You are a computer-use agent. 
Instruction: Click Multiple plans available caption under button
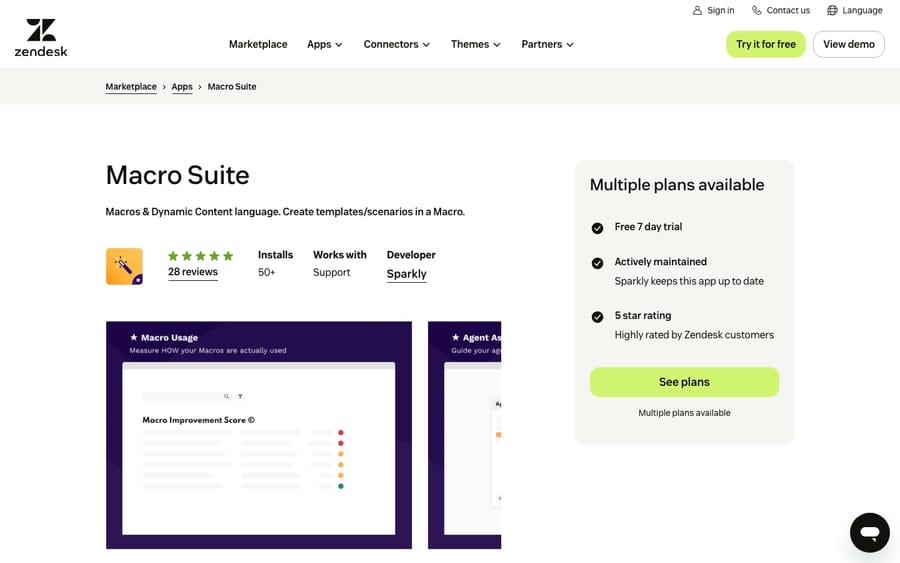(x=684, y=413)
